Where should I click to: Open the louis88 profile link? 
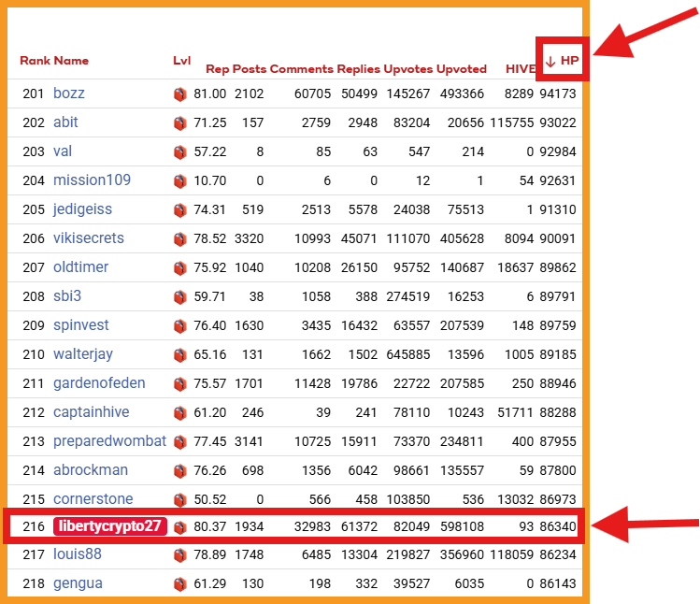coord(78,554)
